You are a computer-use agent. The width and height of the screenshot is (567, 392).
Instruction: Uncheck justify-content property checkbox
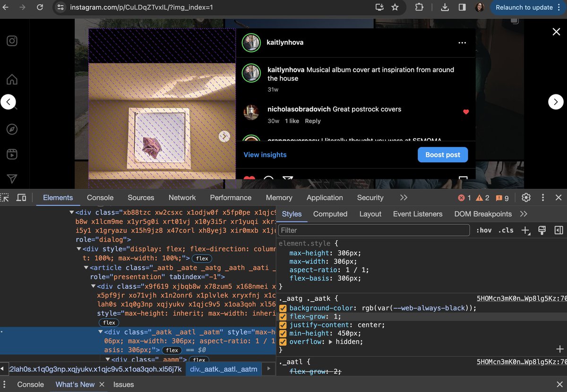283,325
